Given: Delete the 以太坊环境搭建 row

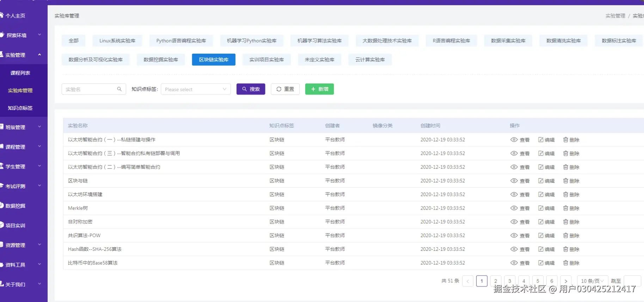Looking at the screenshot, I should click(571, 194).
